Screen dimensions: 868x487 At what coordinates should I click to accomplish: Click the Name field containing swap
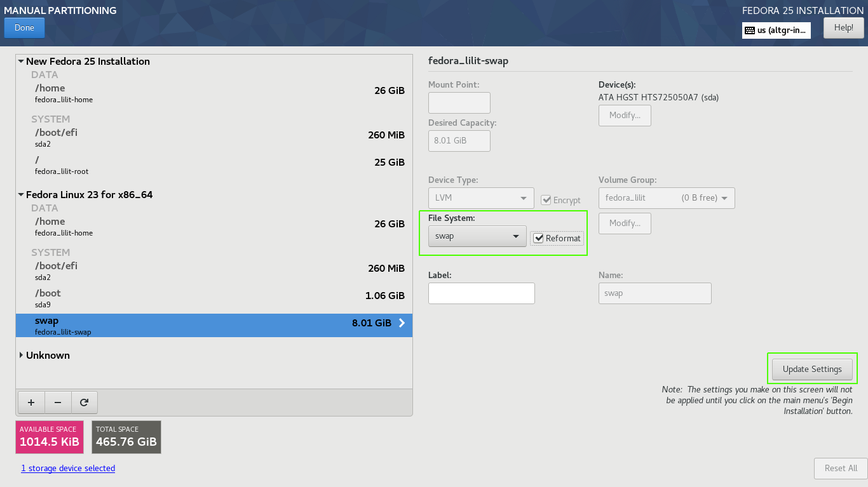(x=655, y=293)
